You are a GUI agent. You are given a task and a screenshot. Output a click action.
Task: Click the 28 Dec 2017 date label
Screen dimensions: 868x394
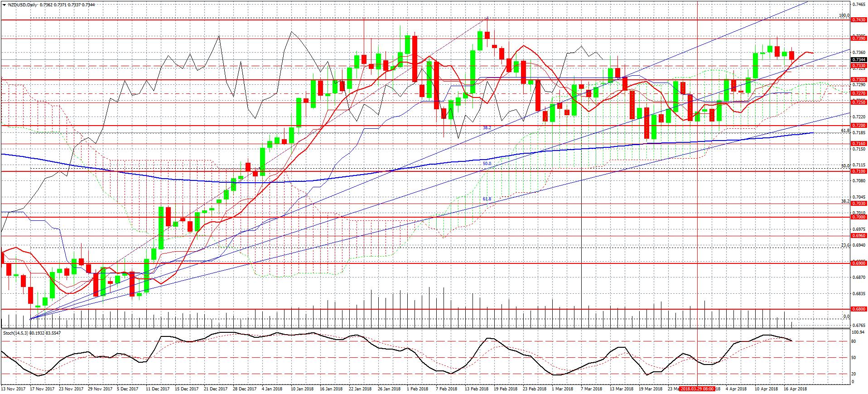[244, 389]
